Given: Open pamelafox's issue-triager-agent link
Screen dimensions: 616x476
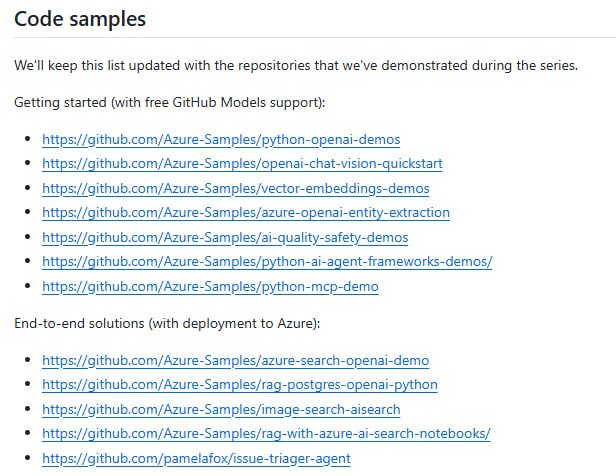Looking at the screenshot, I should 196,458.
